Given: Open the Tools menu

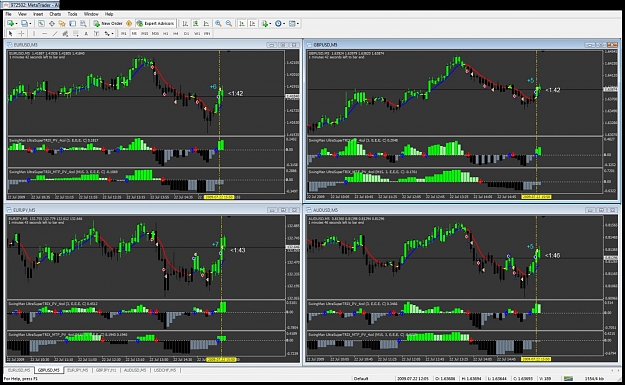Looking at the screenshot, I should [x=72, y=14].
